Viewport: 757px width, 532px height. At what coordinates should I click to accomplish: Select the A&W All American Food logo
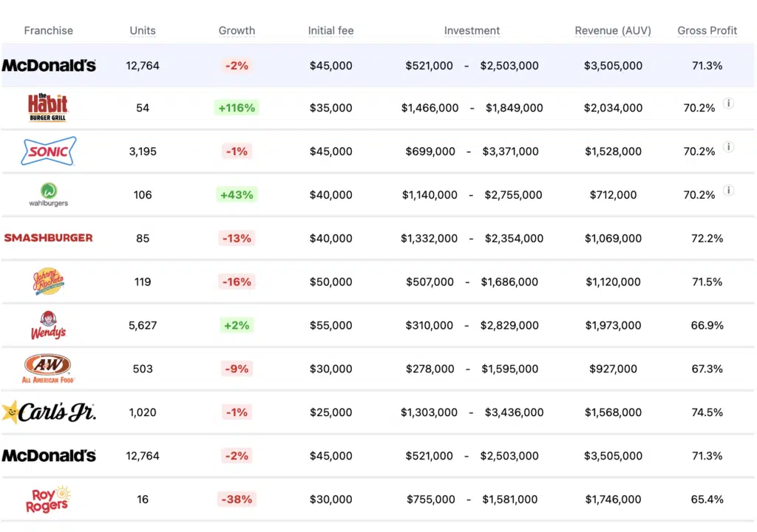click(49, 369)
